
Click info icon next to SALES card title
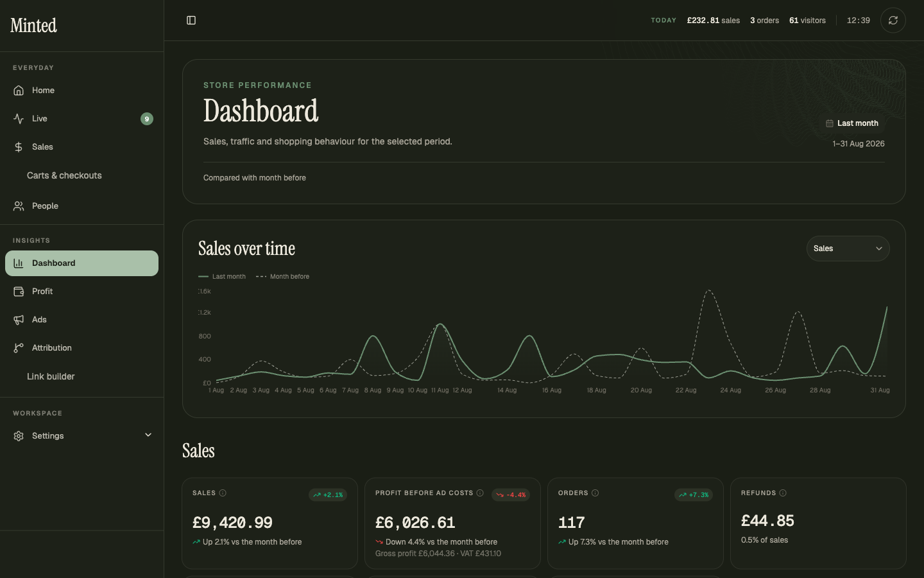(x=223, y=493)
